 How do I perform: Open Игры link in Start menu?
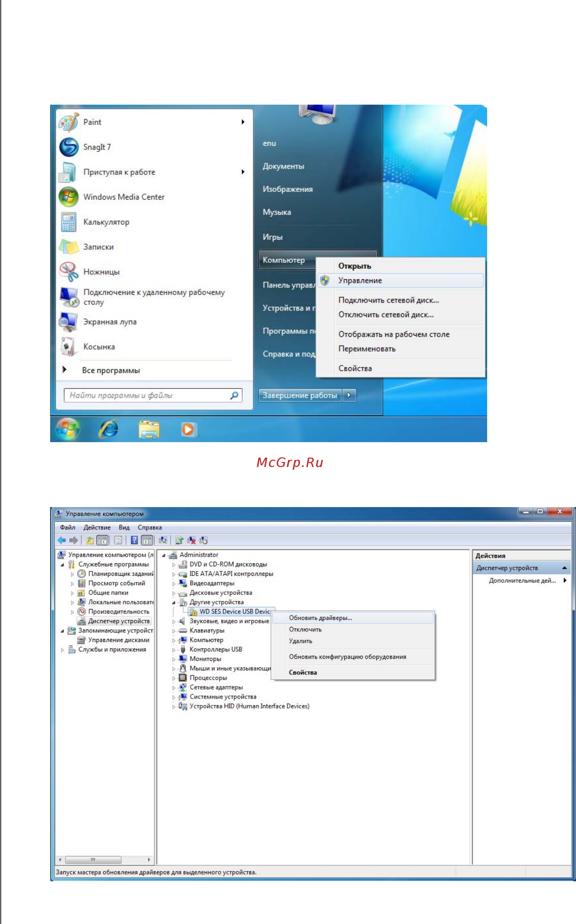coord(273,237)
